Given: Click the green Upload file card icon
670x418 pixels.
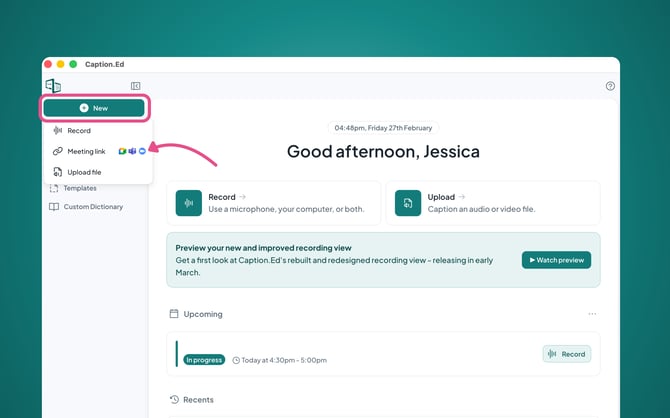Looking at the screenshot, I should (x=408, y=203).
